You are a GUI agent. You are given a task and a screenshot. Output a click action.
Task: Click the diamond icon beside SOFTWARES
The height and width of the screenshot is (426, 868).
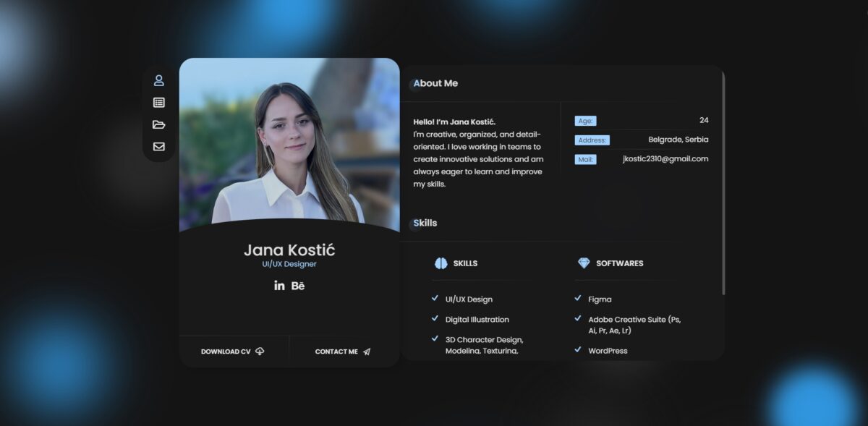584,263
